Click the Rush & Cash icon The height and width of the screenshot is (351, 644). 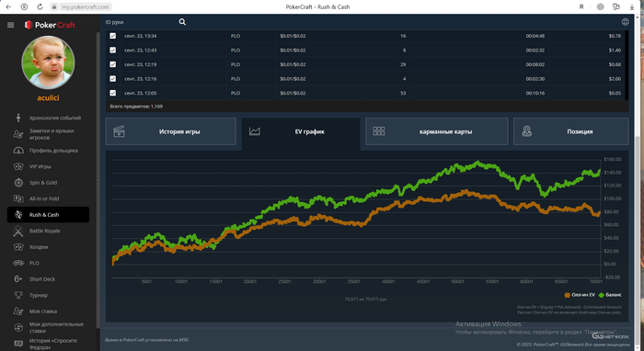click(x=18, y=214)
